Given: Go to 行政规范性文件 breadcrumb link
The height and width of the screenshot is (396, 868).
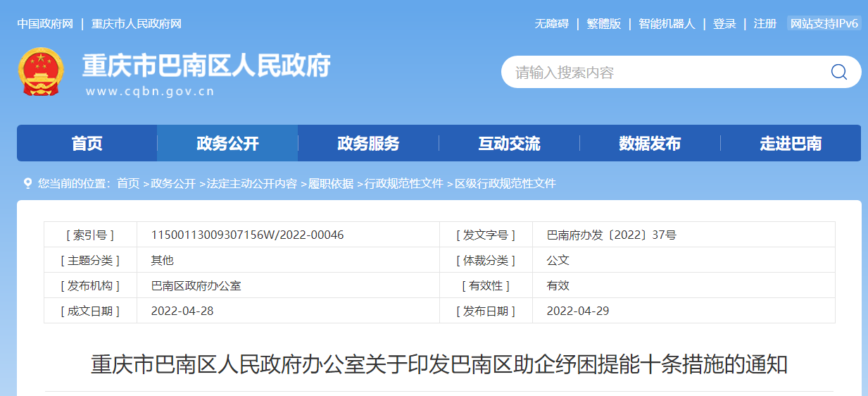Looking at the screenshot, I should tap(404, 184).
